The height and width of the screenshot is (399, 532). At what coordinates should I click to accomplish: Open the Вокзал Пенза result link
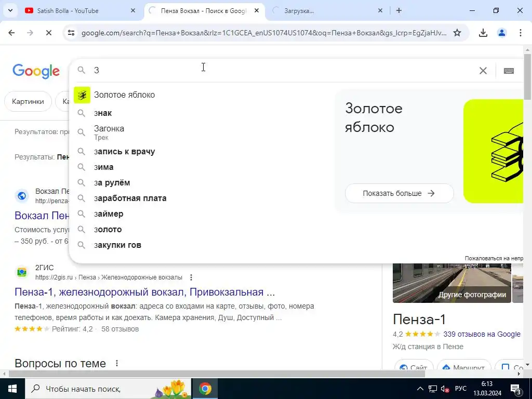pos(42,216)
